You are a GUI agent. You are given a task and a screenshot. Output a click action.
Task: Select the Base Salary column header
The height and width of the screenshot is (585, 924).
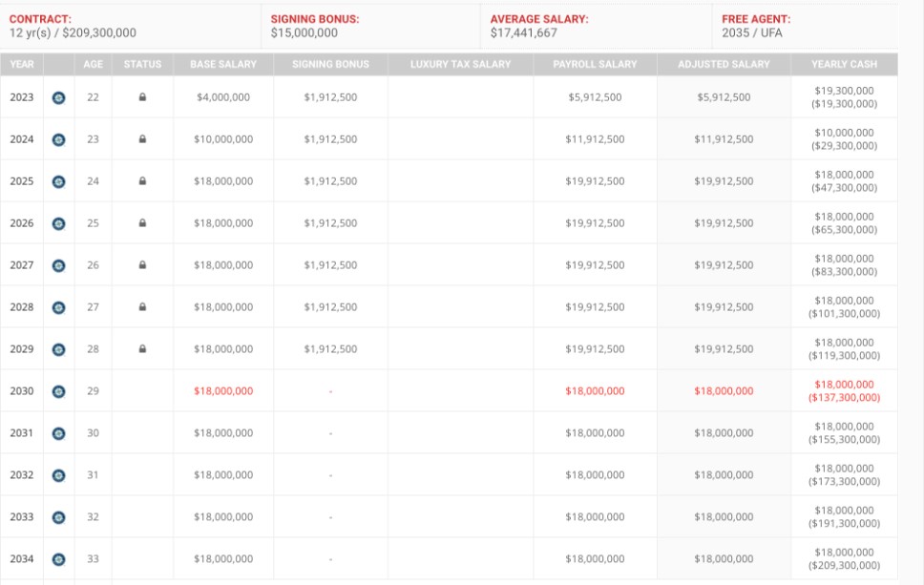click(x=223, y=65)
